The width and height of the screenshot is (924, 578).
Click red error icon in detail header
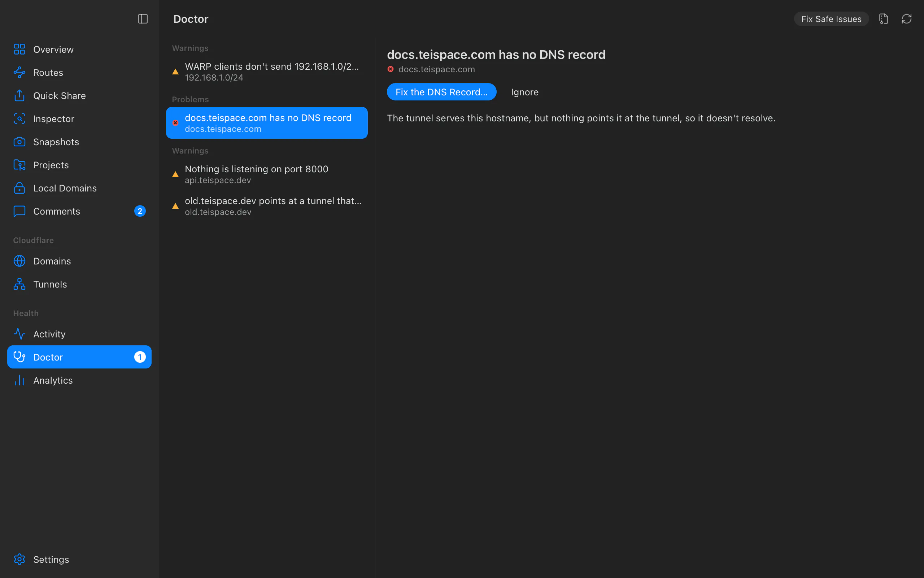pos(390,69)
